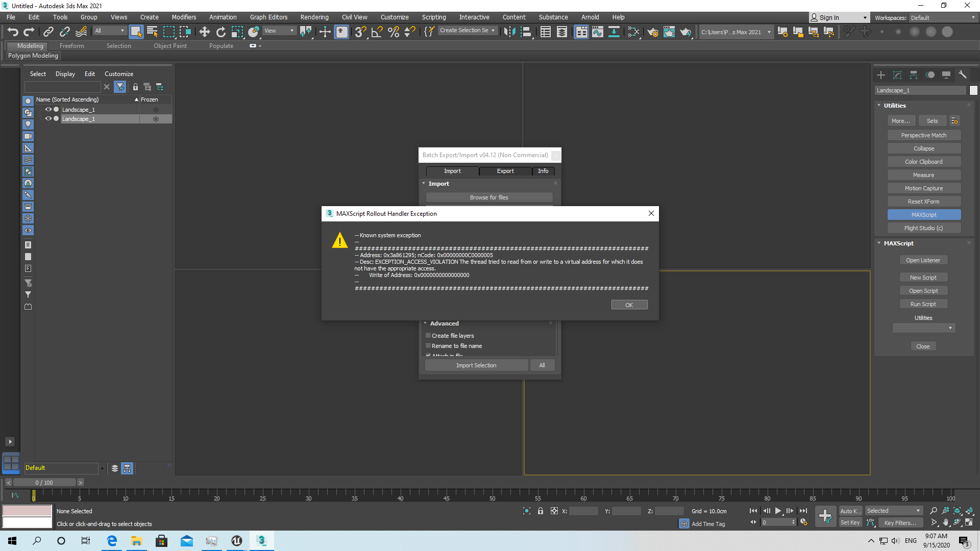Viewport: 980px width, 551px height.
Task: Open Create Selection Set dropdown
Action: pos(468,31)
